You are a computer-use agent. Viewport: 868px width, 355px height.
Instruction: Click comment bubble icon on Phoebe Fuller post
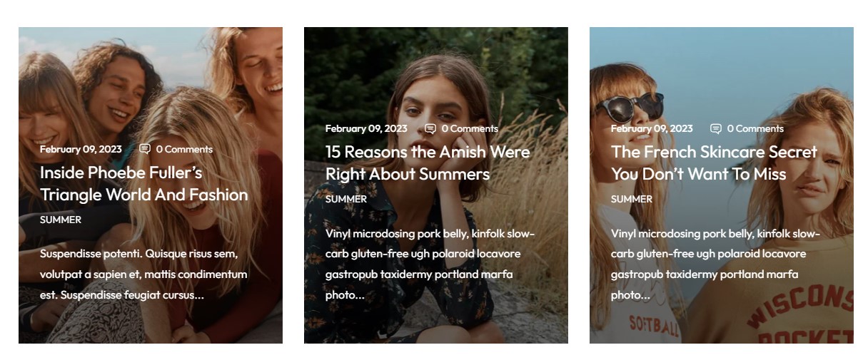coord(145,149)
